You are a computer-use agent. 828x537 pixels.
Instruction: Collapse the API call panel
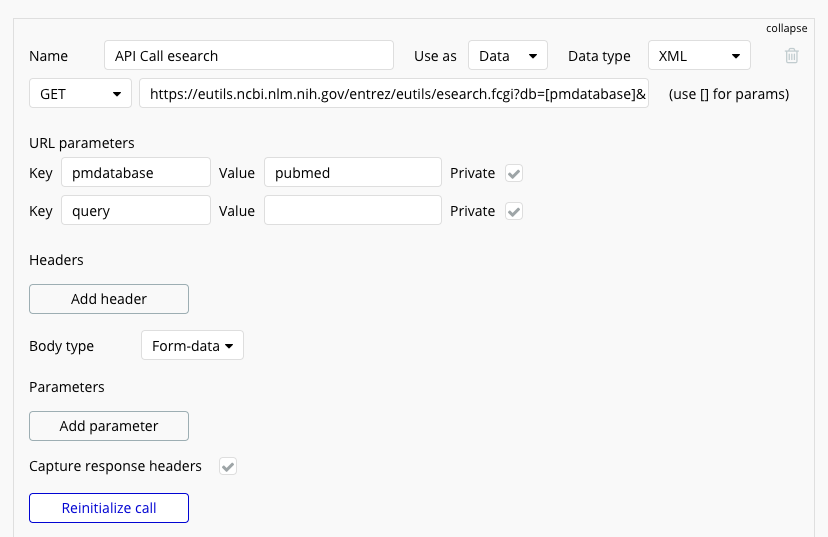click(786, 28)
